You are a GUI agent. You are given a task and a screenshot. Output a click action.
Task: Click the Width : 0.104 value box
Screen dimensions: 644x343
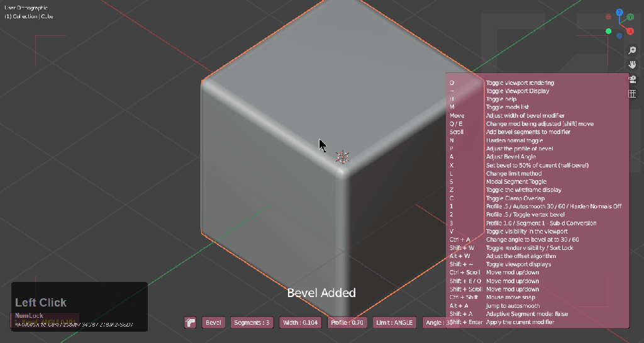pyautogui.click(x=301, y=322)
